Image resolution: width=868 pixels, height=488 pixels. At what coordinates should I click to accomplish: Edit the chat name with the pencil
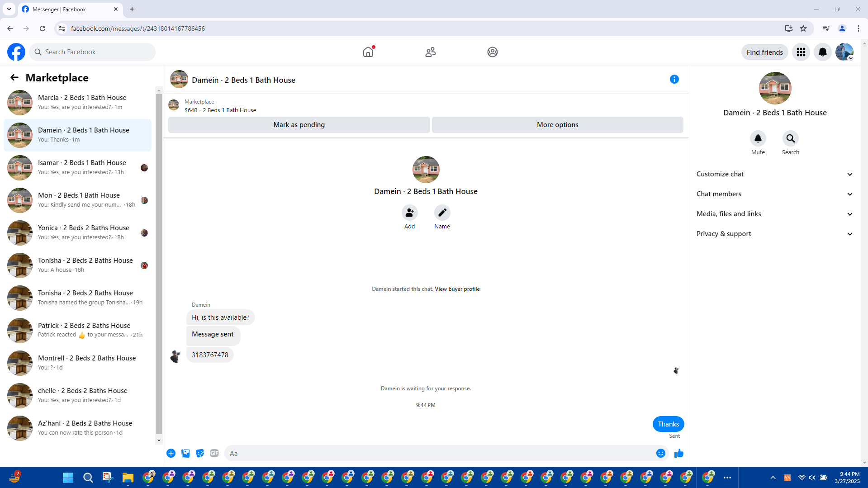442,213
